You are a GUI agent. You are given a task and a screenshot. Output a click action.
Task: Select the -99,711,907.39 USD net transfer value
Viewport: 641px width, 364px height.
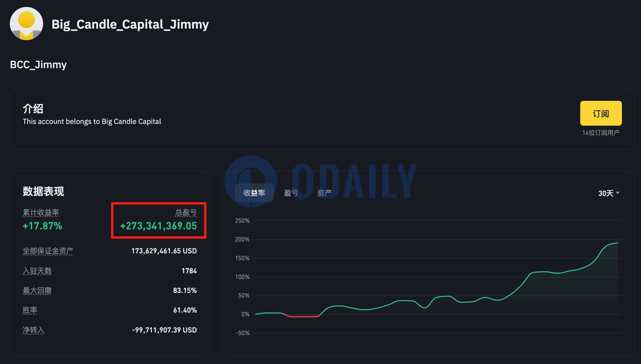click(x=164, y=330)
